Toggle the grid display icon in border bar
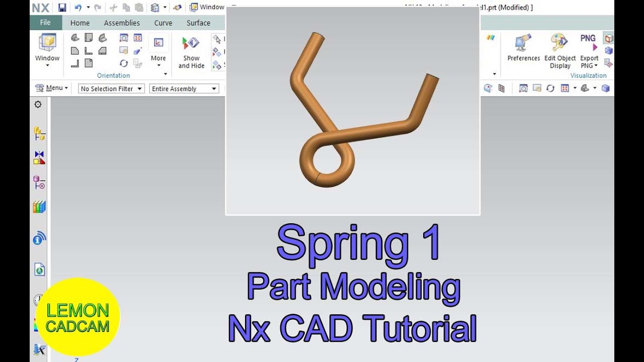This screenshot has width=644, height=362. tap(501, 88)
